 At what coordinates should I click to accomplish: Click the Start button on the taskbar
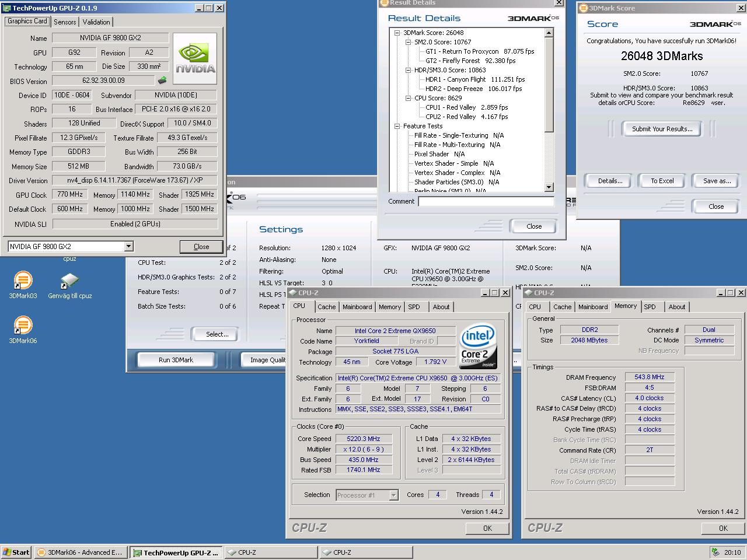[x=16, y=552]
